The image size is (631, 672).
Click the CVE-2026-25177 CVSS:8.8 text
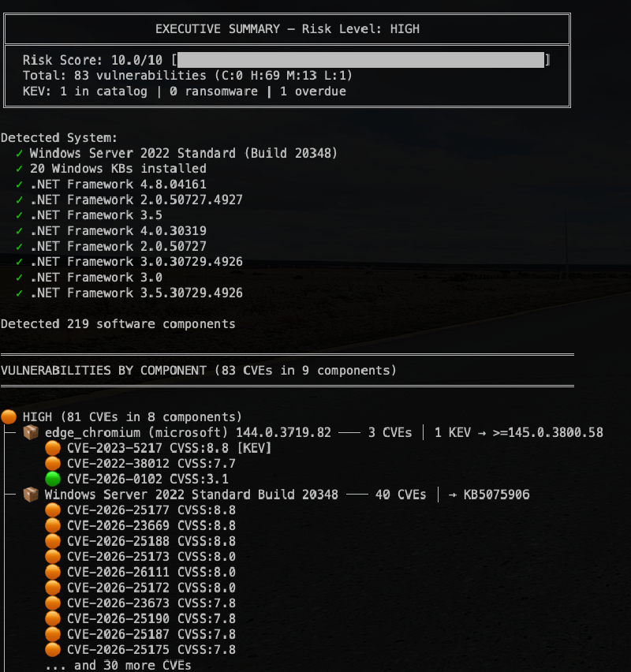[151, 510]
